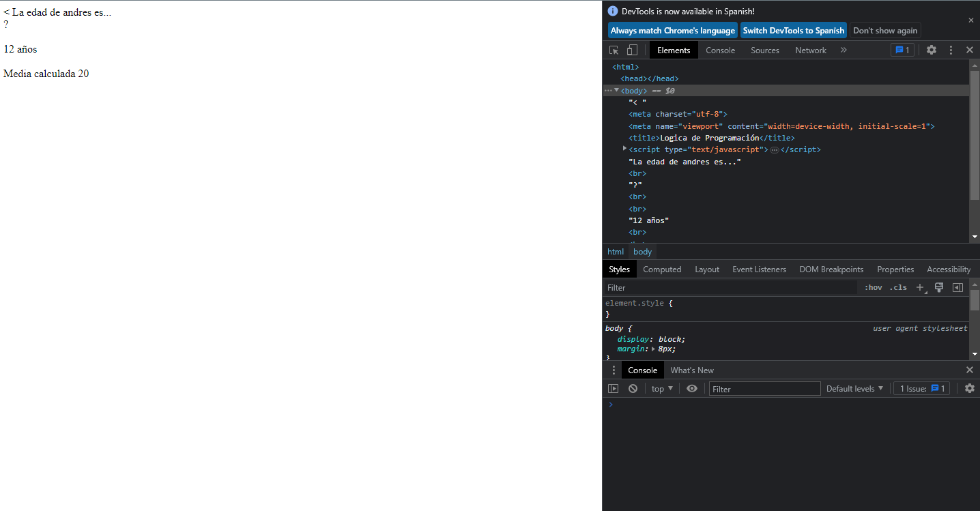Select the meta charset utf-8 node
This screenshot has width=980, height=511.
coord(678,114)
